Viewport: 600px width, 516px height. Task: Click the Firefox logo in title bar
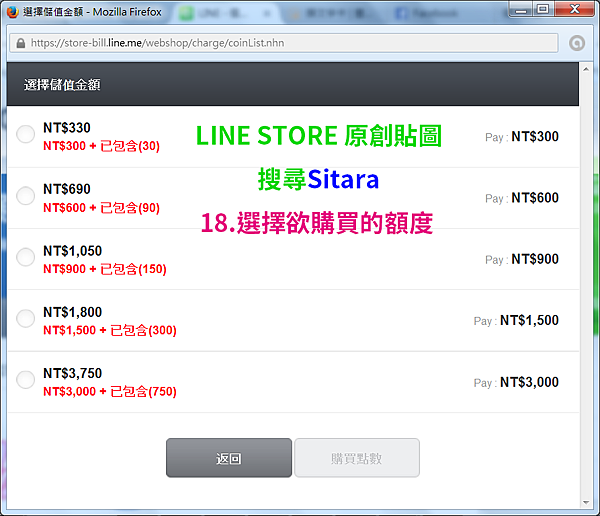[x=12, y=12]
